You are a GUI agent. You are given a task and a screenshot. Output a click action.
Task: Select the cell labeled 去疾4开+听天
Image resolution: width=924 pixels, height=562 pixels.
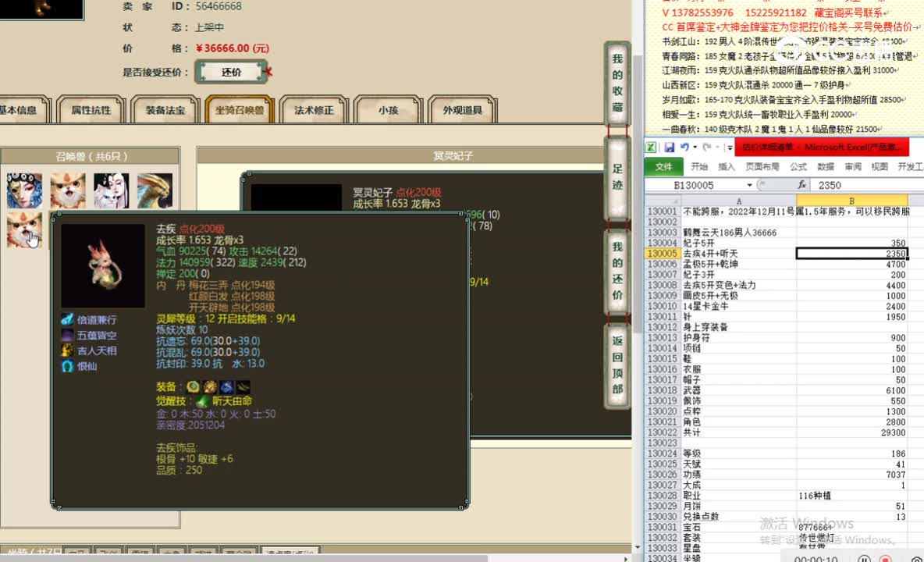click(x=738, y=254)
